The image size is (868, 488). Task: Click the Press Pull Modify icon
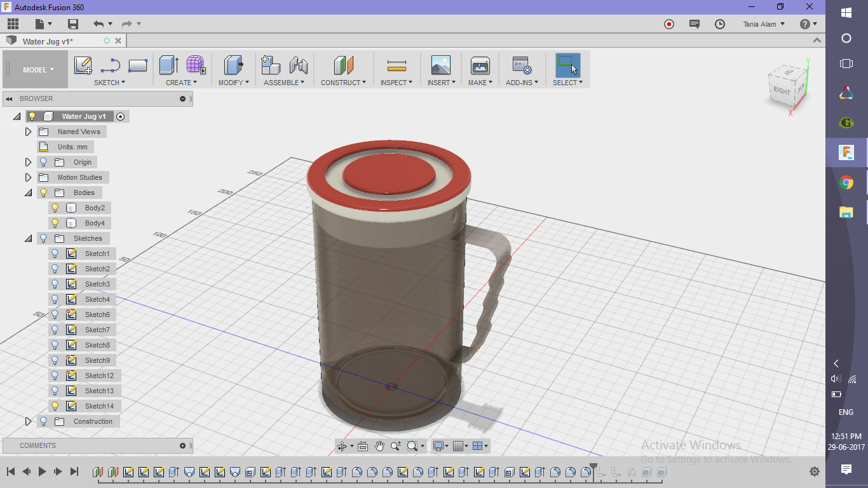(x=234, y=65)
